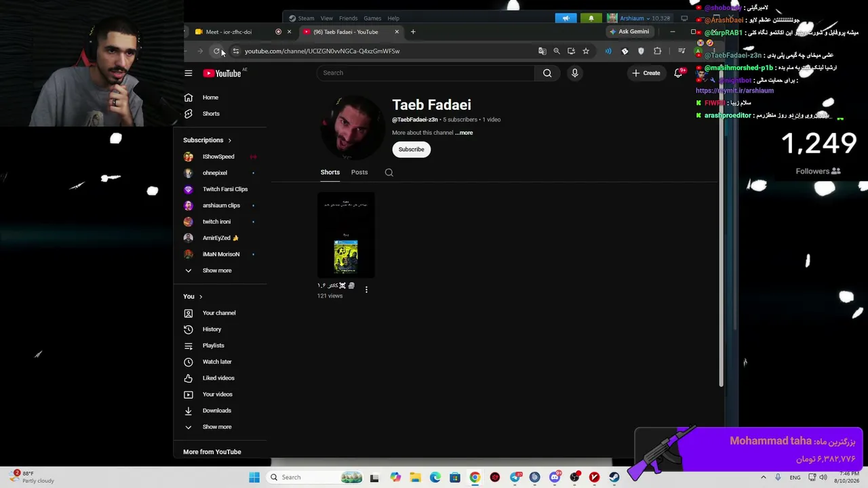Open File Explorer from the taskbar
868x488 pixels.
[x=415, y=477]
